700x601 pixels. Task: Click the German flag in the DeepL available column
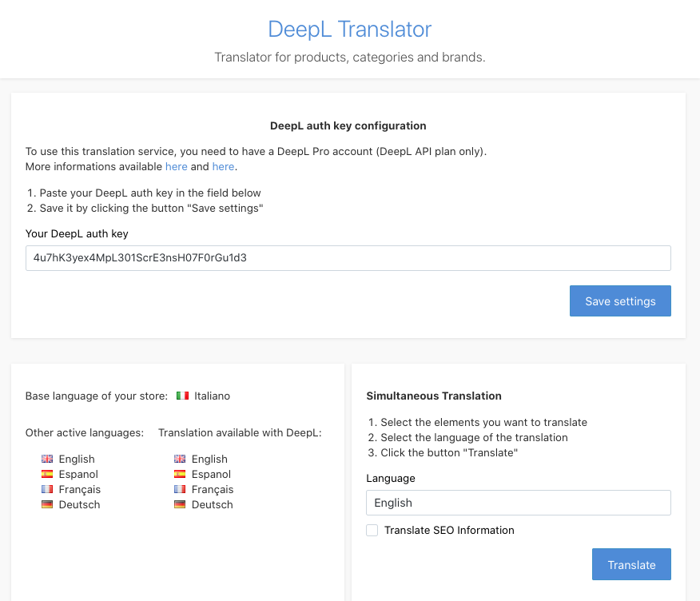coord(180,504)
